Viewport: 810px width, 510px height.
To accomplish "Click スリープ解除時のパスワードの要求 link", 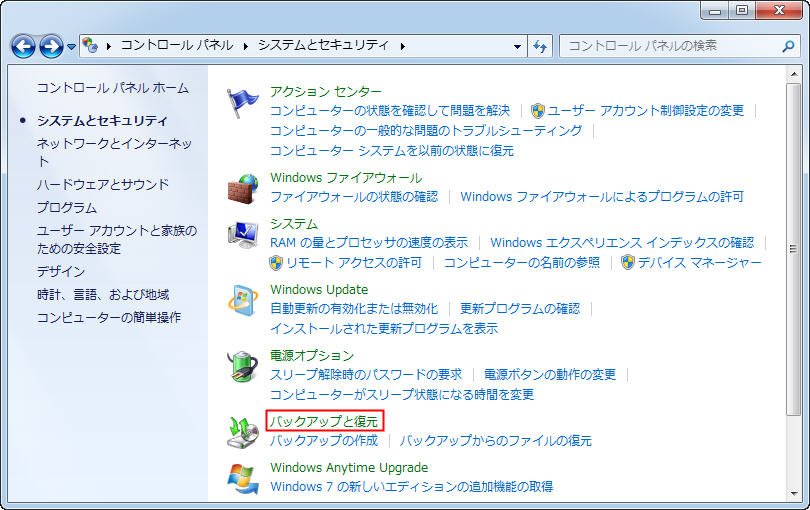I will (x=366, y=375).
